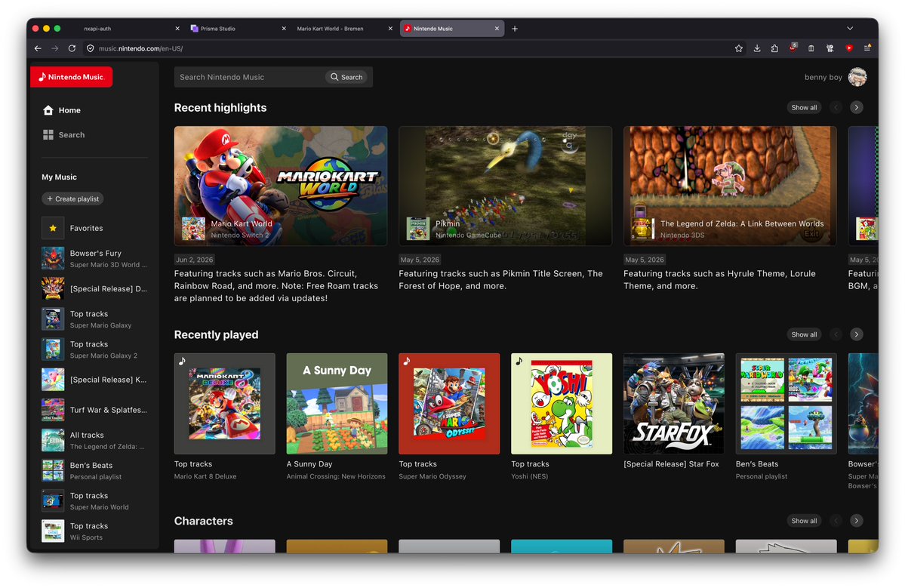This screenshot has height=588, width=905.
Task: Click the extension icon left of YouTube icon
Action: [x=830, y=48]
